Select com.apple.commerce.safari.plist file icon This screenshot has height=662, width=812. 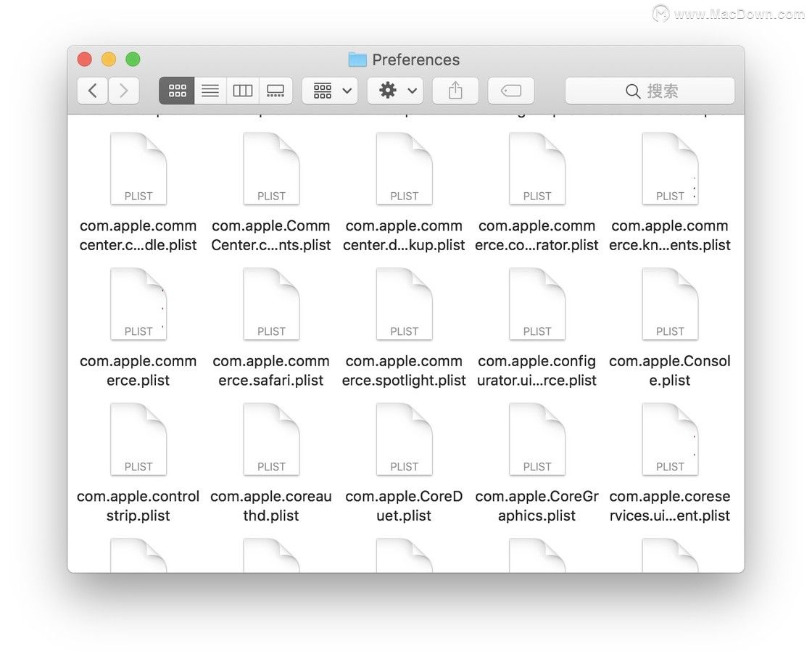(x=271, y=304)
